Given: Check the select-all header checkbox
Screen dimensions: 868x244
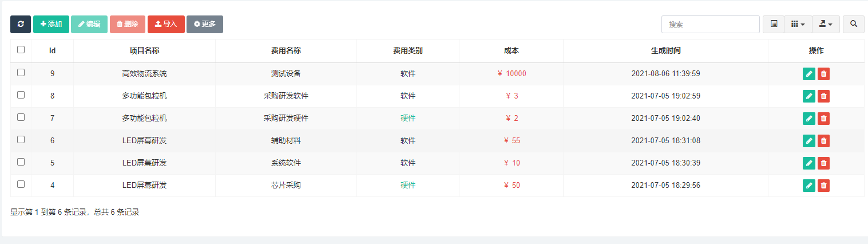Looking at the screenshot, I should (x=21, y=50).
